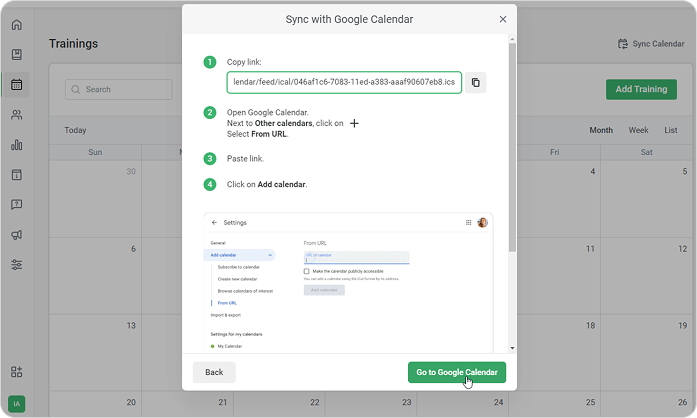Screen dimensions: 697x418
Task: Click the dialog's vertical scrollbar
Action: point(512,150)
